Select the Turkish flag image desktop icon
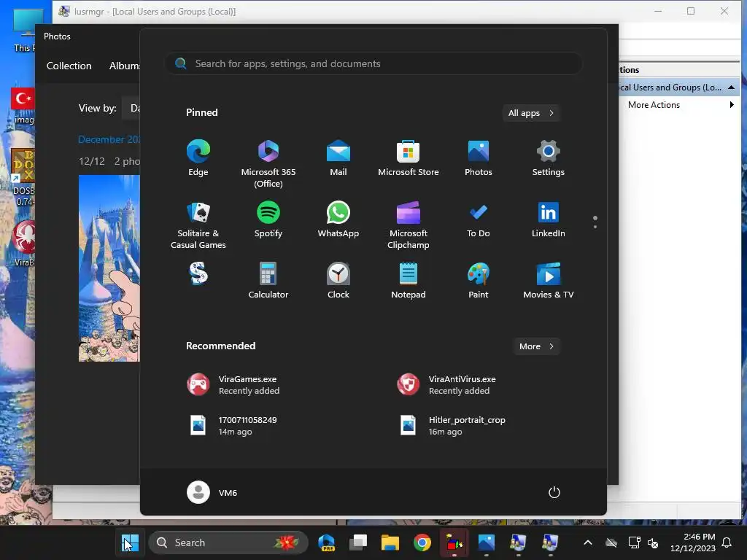Screen dimensions: 747x560 [x=23, y=106]
